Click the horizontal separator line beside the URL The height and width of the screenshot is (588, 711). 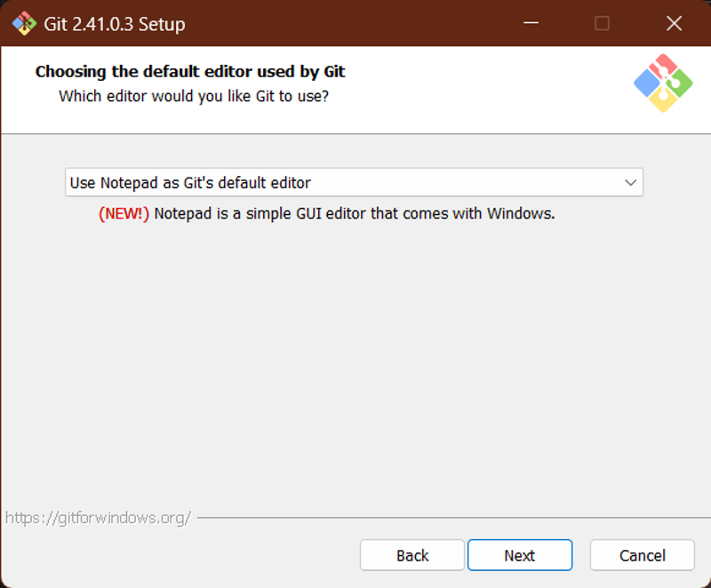point(453,517)
